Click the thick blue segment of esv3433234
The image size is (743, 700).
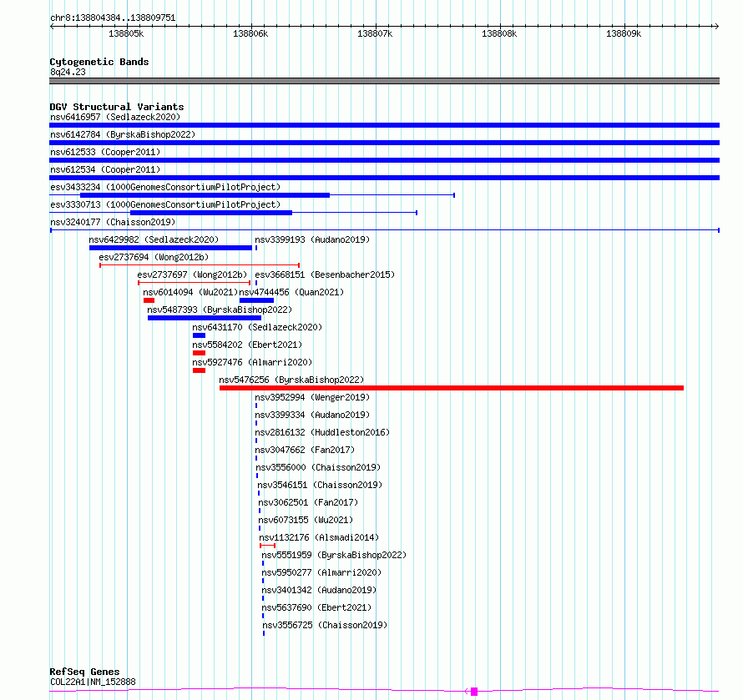[205, 195]
